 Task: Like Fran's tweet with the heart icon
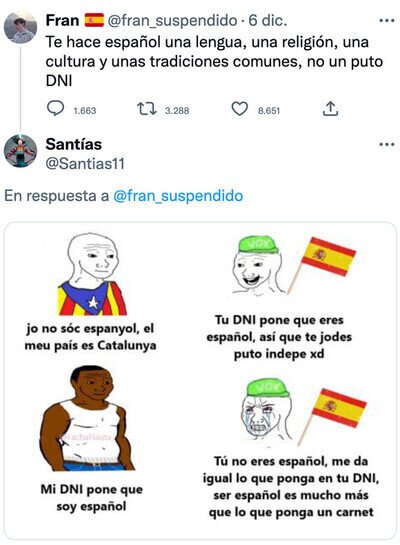tap(239, 109)
